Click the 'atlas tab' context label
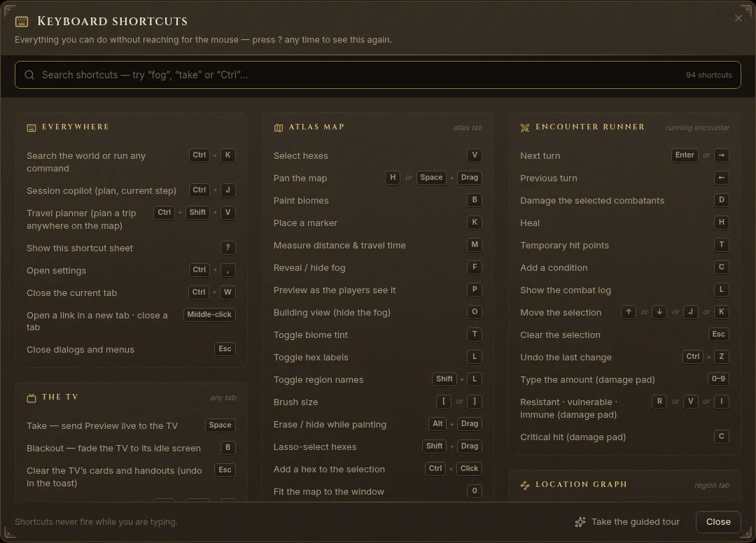756x543 pixels. [467, 127]
